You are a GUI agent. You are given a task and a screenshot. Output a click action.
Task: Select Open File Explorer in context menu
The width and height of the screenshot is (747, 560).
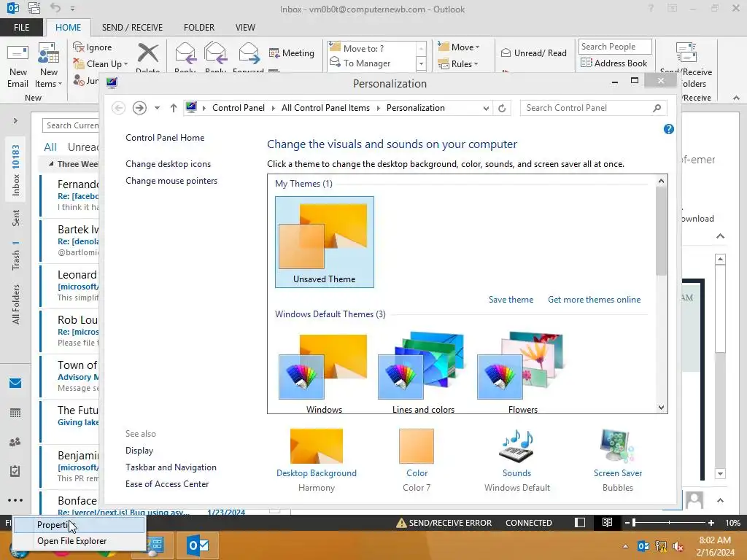[x=79, y=541]
